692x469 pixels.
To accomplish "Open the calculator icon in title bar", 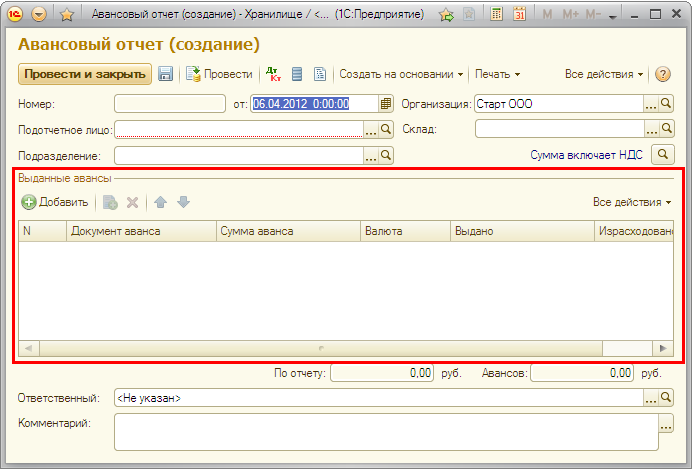I will [496, 14].
